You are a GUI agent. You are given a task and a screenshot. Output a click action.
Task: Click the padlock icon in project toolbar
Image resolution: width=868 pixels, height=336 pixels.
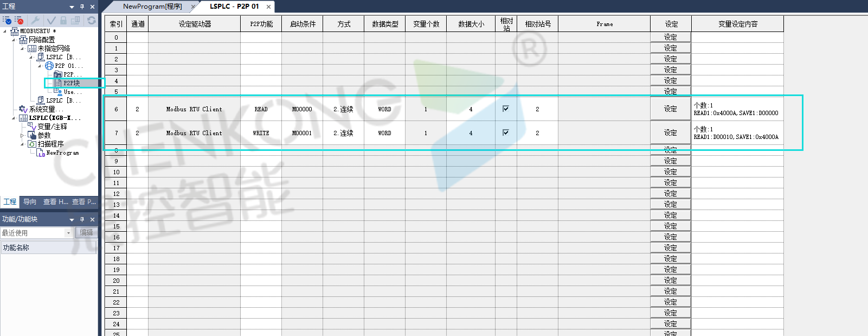[x=63, y=20]
